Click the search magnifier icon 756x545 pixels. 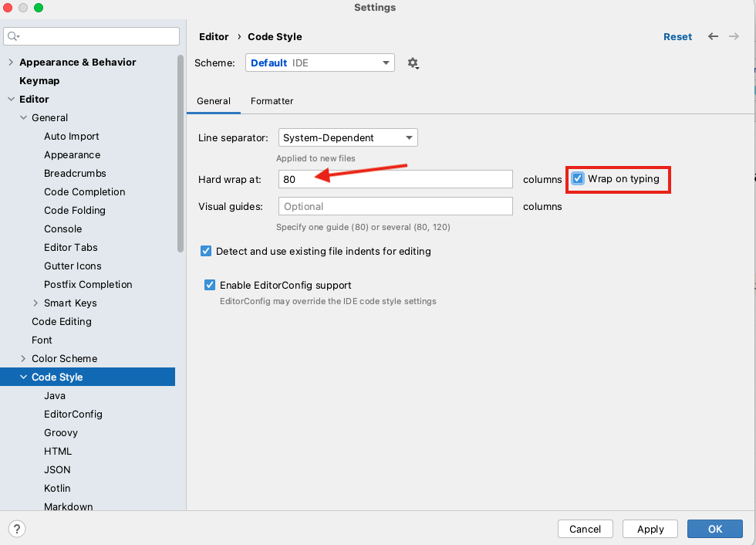[13, 36]
